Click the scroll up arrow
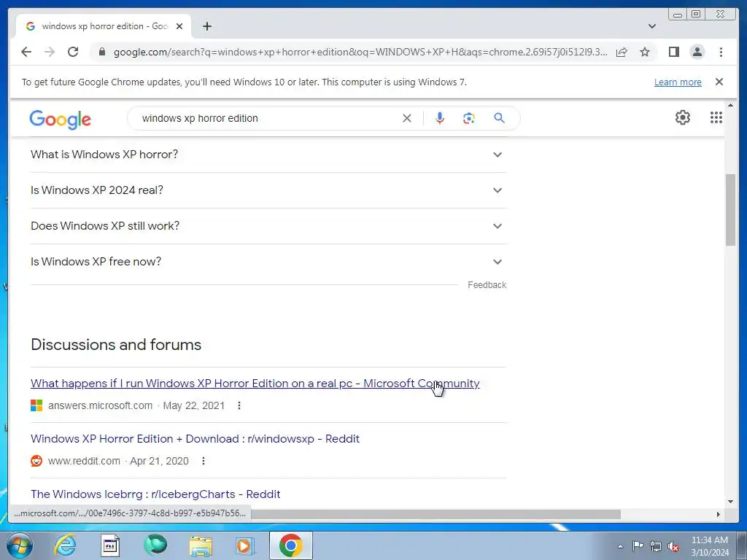Viewport: 747px width, 560px height. click(x=730, y=105)
